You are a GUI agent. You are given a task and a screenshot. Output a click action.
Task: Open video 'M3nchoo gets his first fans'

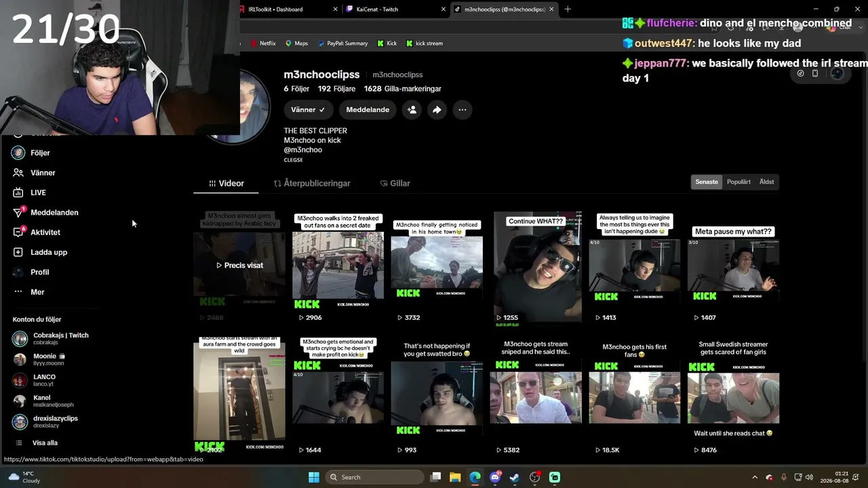634,396
